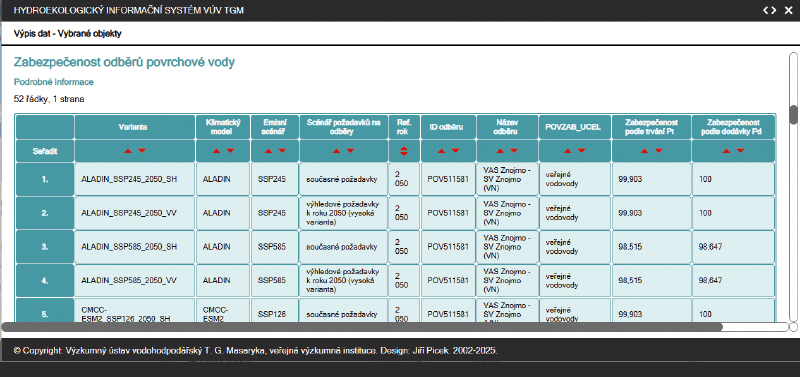800x377 pixels.
Task: Sort Zabezpečenost podle dodávky Pd ascending
Action: 726,151
